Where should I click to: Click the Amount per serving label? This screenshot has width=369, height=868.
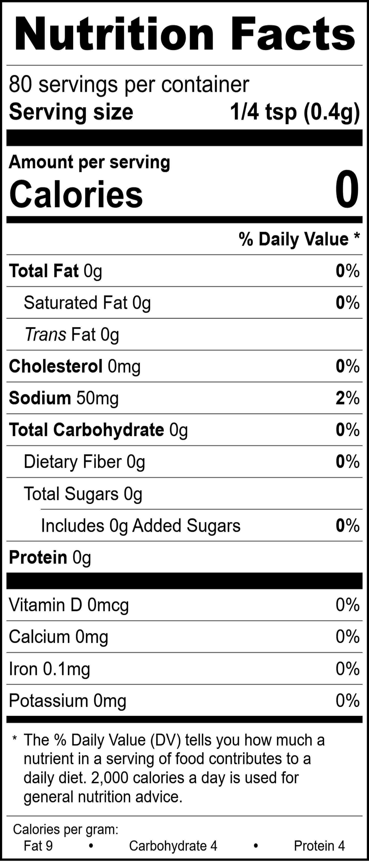(x=89, y=162)
